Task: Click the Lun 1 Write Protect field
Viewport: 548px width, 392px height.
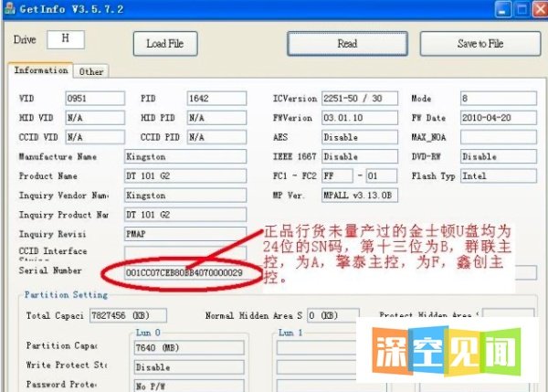Action: pyautogui.click(x=316, y=367)
